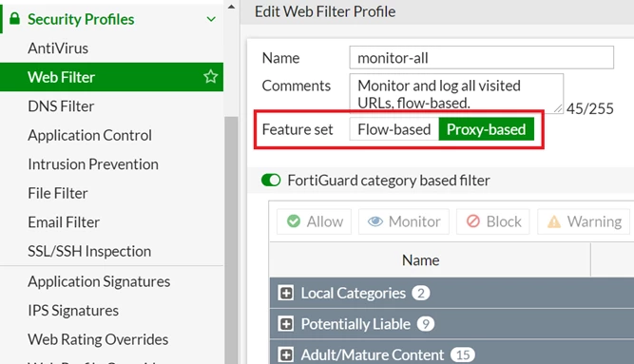Image resolution: width=634 pixels, height=364 pixels.
Task: Click the Monitor action button
Action: coord(404,221)
